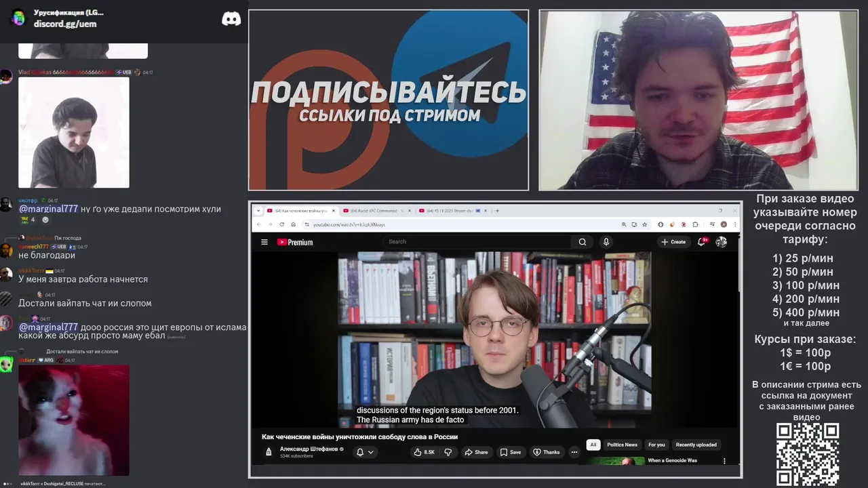
Task: Click the browser address bar URL
Action: [x=349, y=224]
